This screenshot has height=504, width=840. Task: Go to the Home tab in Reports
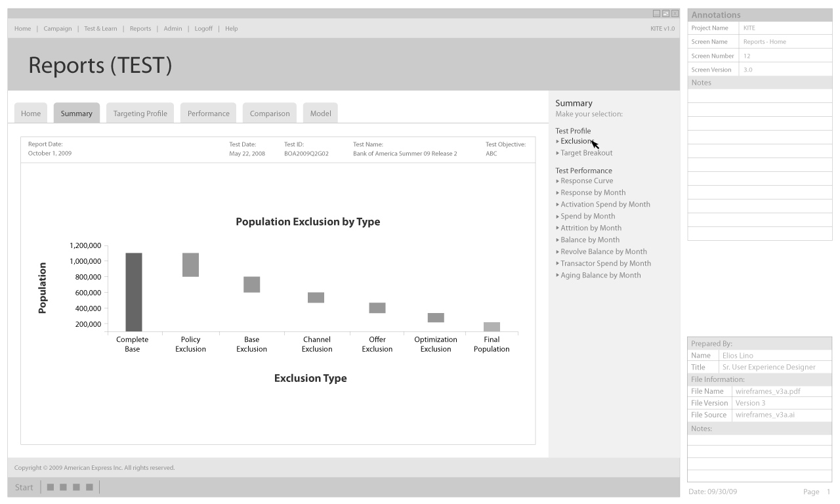pos(31,114)
